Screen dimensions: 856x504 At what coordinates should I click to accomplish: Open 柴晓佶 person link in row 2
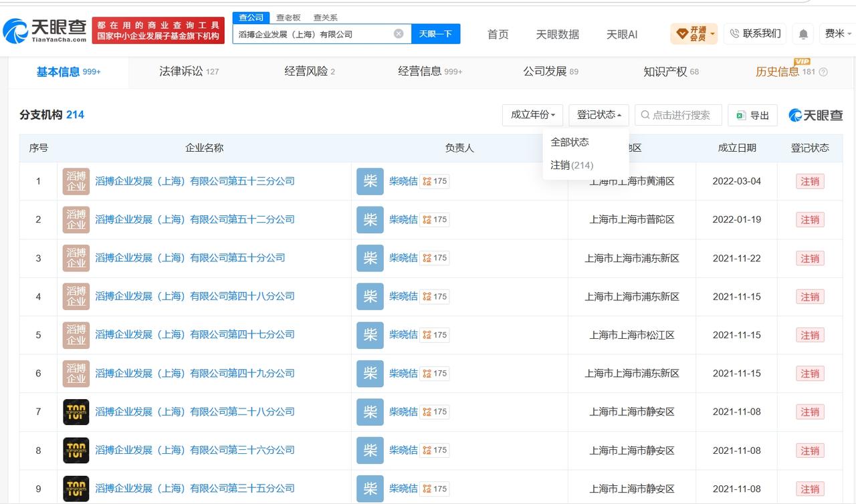403,219
